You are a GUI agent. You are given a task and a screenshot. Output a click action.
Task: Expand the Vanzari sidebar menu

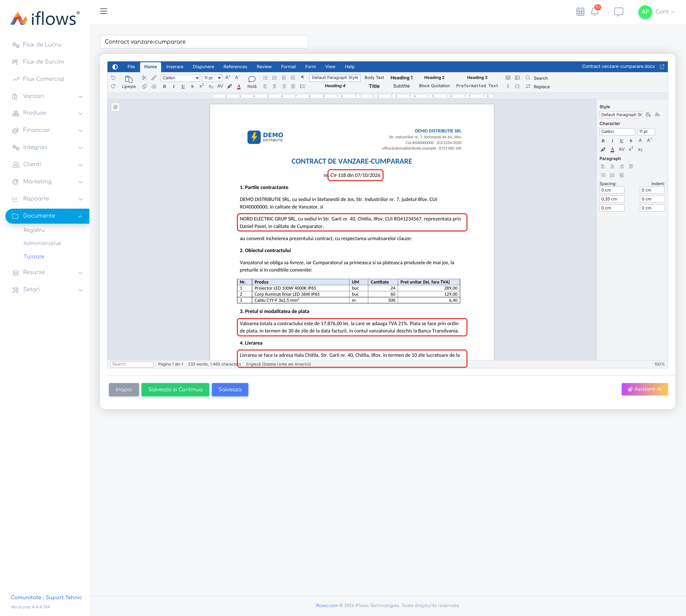click(47, 96)
